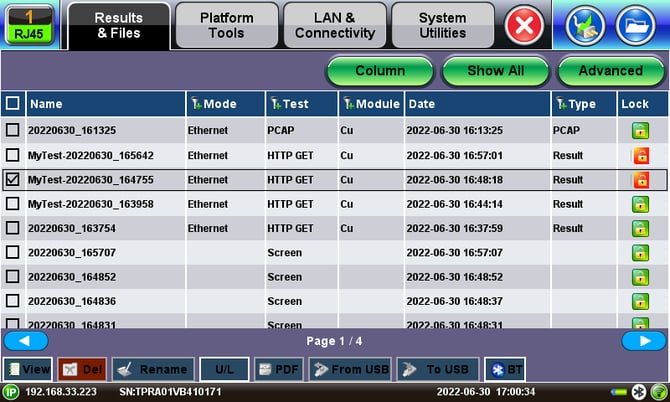Open the LAN & Connectivity tab
This screenshot has width=670, height=402.
[335, 26]
